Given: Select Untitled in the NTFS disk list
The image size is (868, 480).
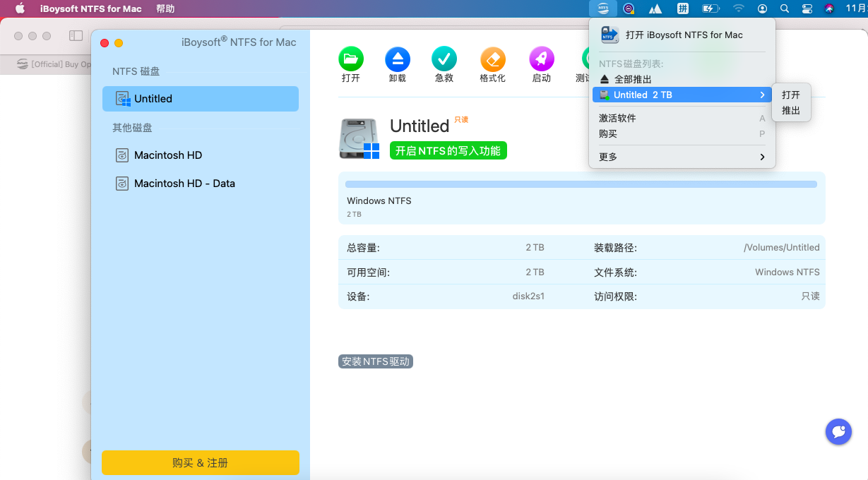Looking at the screenshot, I should click(201, 99).
